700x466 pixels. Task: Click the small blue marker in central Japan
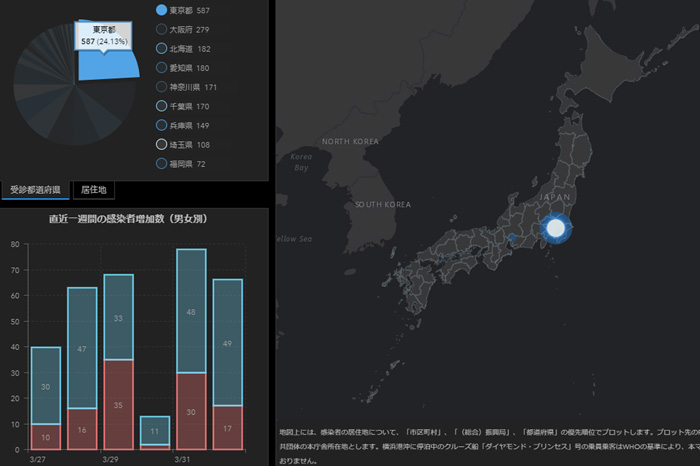click(x=510, y=238)
